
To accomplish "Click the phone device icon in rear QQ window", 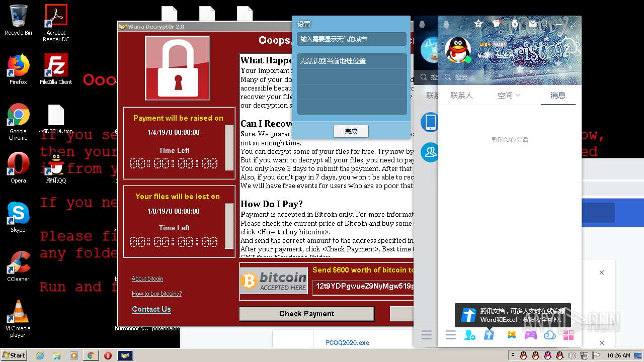I will click(430, 122).
